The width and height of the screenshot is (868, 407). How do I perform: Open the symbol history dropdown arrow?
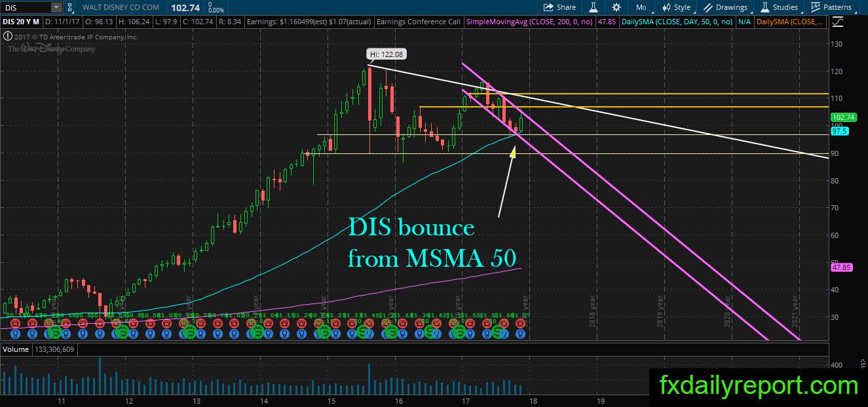click(x=56, y=7)
